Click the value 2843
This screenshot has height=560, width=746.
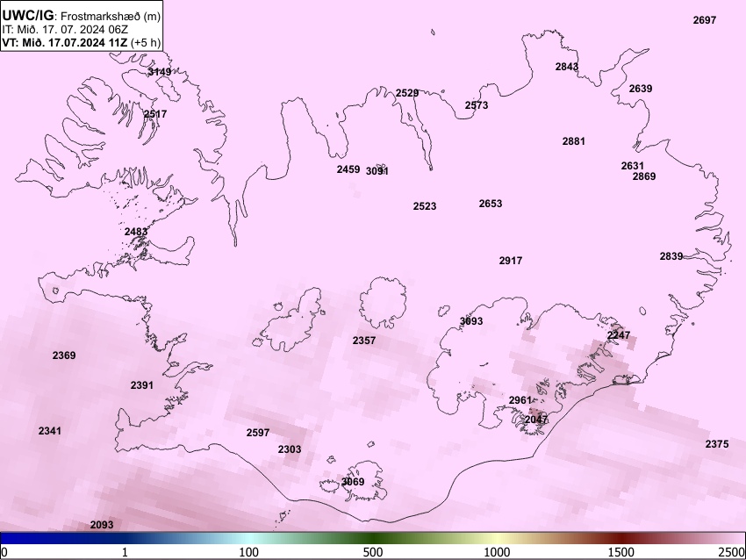click(567, 67)
